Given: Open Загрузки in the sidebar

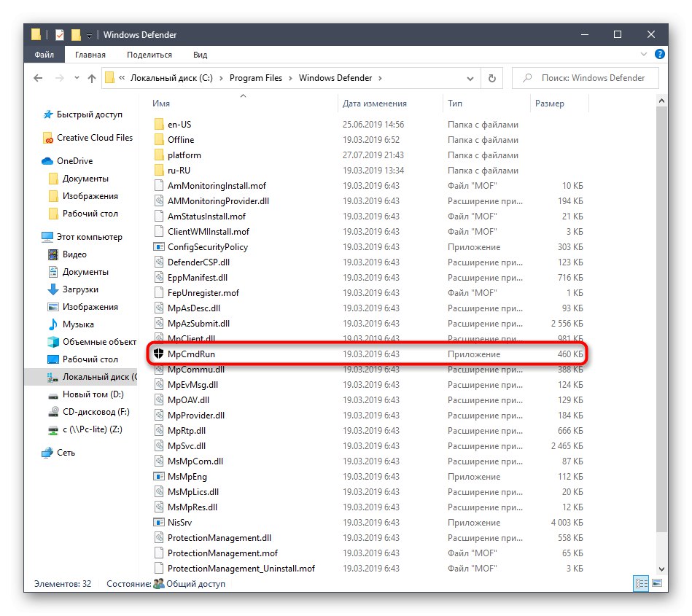Looking at the screenshot, I should (x=73, y=289).
